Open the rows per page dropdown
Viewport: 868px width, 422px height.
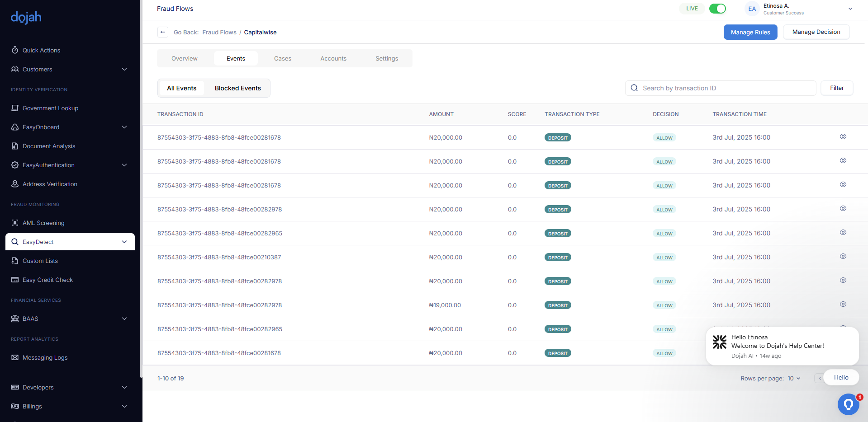(794, 378)
